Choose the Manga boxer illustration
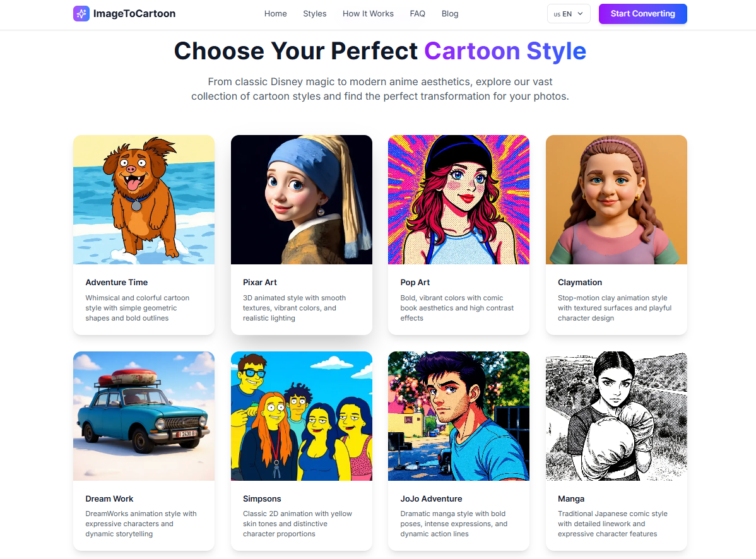 [616, 416]
